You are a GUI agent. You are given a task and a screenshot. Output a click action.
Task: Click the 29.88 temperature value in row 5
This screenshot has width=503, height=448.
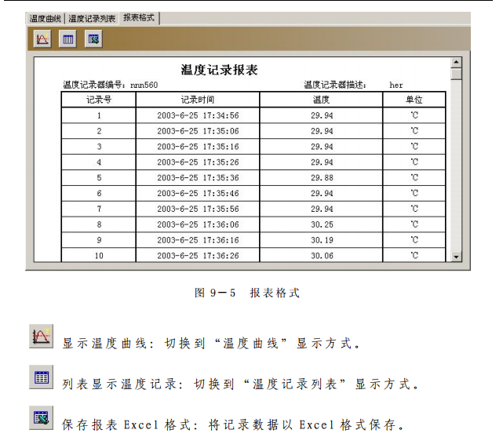pyautogui.click(x=322, y=178)
